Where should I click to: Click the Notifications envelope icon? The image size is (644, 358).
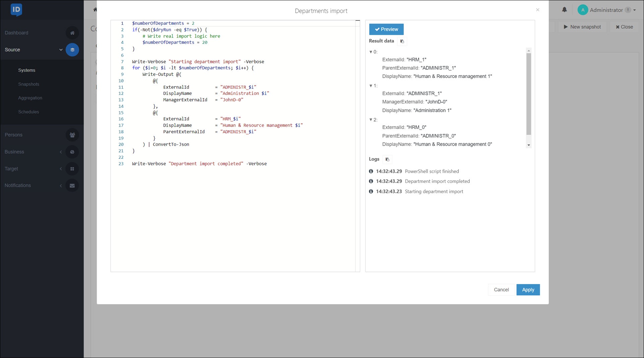72,186
